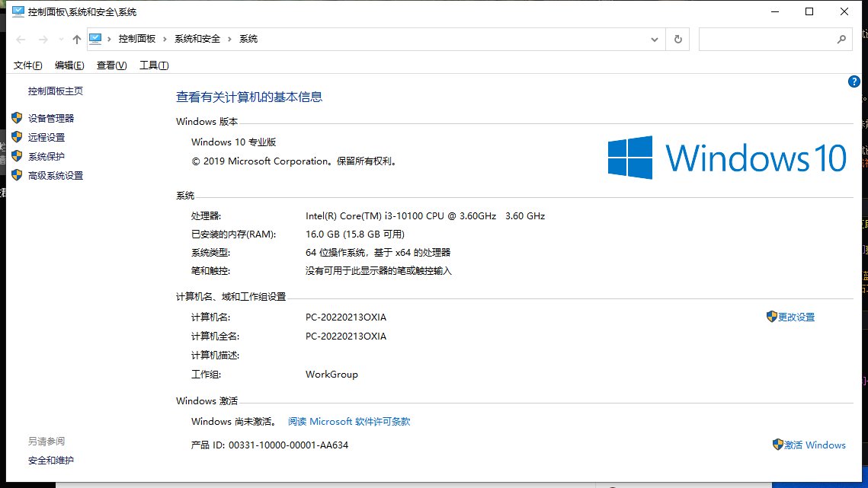Click 激活 Windows link
868x488 pixels.
point(815,445)
